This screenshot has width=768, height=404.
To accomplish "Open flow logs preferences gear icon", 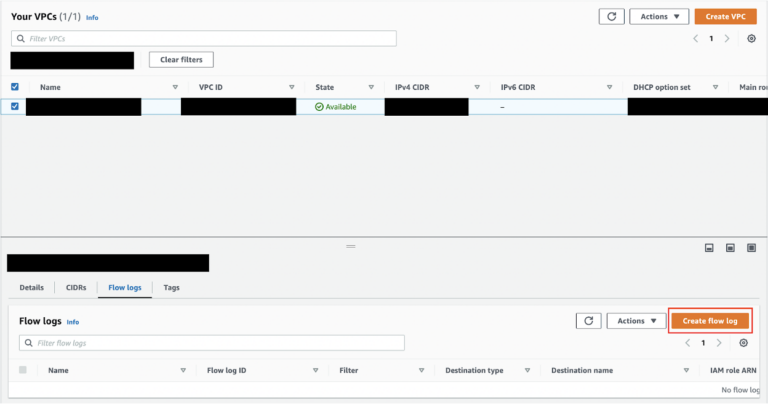I will tap(743, 343).
